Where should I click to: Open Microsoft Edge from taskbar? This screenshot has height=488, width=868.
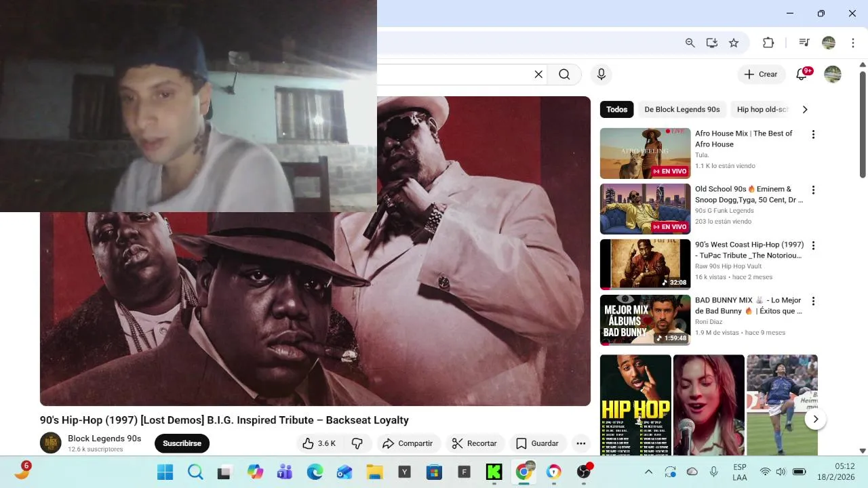315,472
